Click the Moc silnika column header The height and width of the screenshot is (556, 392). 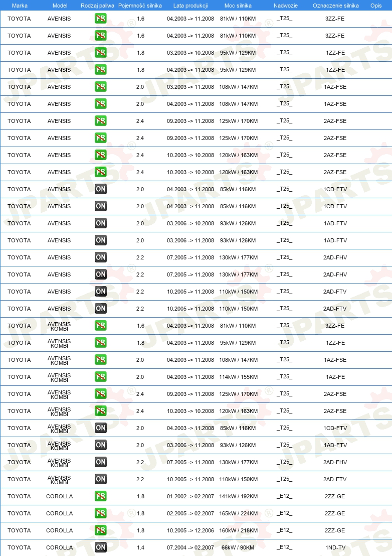click(238, 6)
